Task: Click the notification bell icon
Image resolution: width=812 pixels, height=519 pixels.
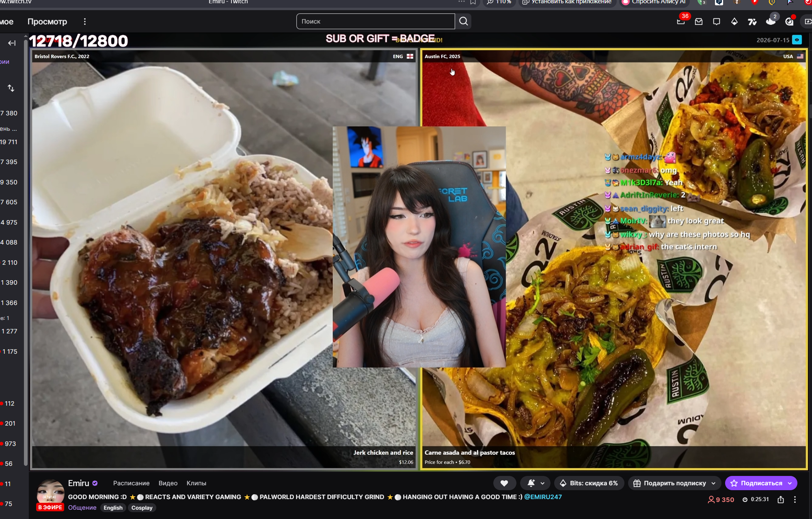Action: (531, 483)
